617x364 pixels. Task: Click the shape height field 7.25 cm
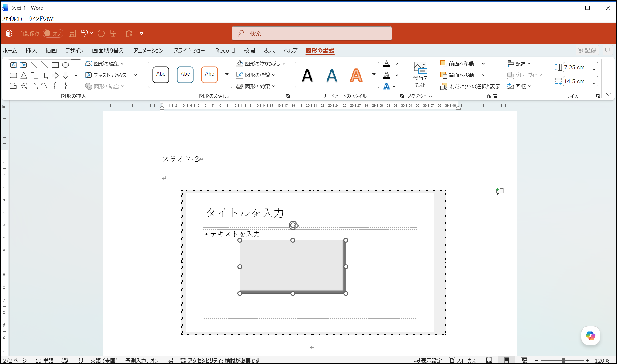pos(577,67)
